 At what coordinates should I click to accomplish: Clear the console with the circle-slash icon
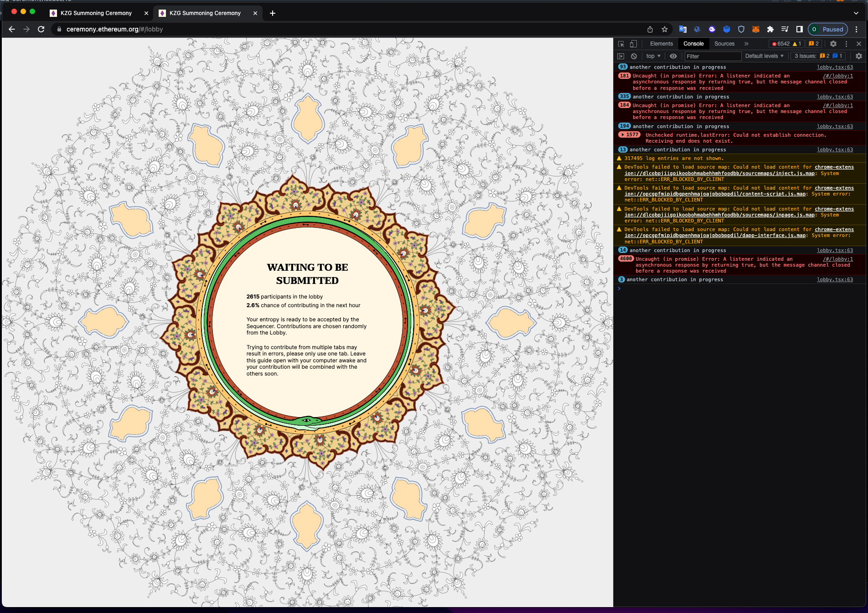pyautogui.click(x=634, y=56)
